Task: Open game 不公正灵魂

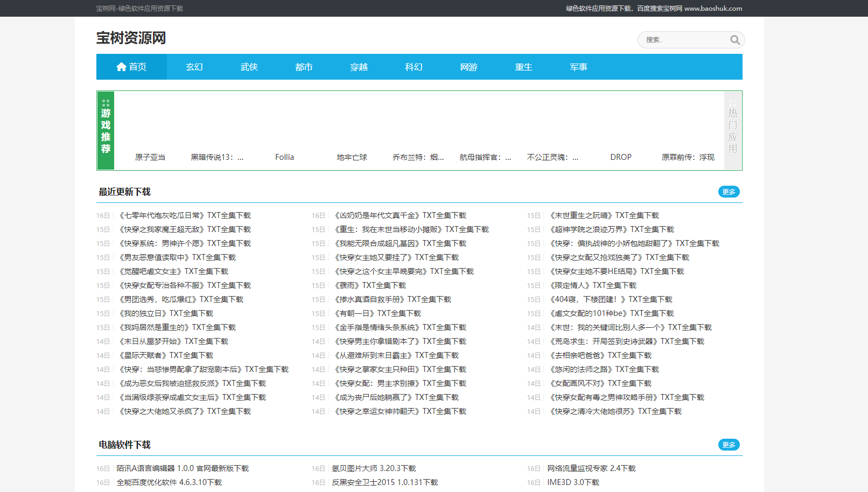Action: (553, 157)
